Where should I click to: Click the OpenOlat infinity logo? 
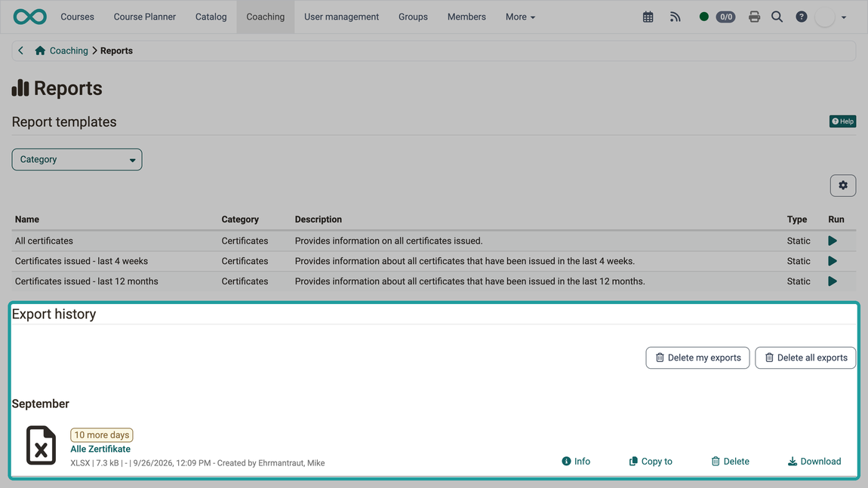(30, 17)
